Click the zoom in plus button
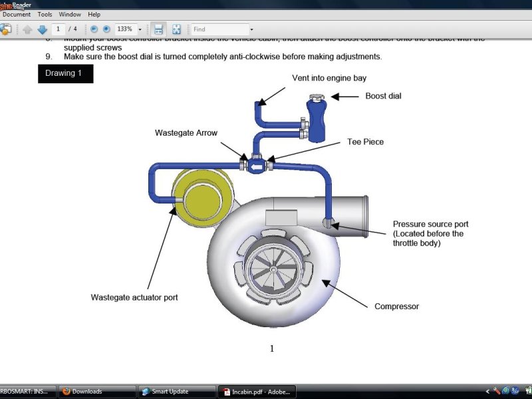 [x=106, y=29]
